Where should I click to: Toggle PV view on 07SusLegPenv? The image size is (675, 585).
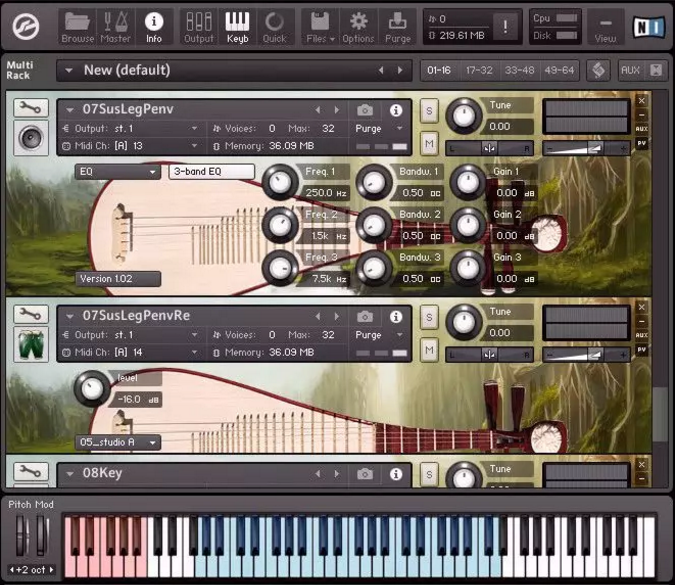pyautogui.click(x=641, y=143)
